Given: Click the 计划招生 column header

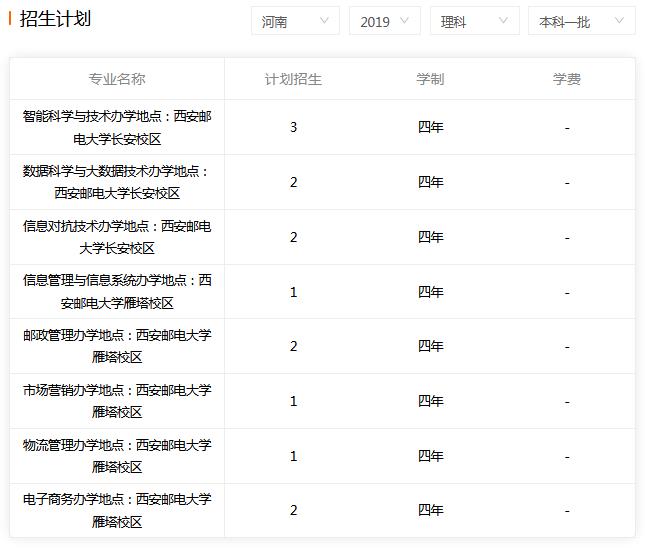Looking at the screenshot, I should pos(293,79).
